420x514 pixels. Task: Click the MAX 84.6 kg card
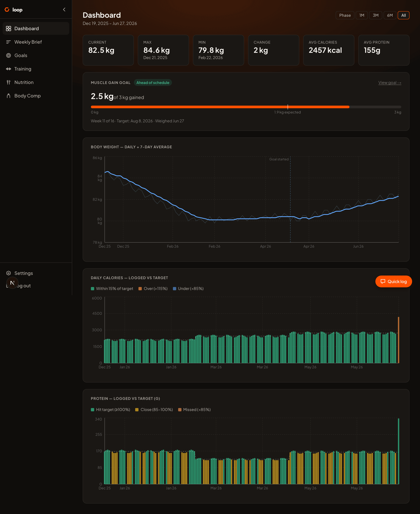coord(163,50)
